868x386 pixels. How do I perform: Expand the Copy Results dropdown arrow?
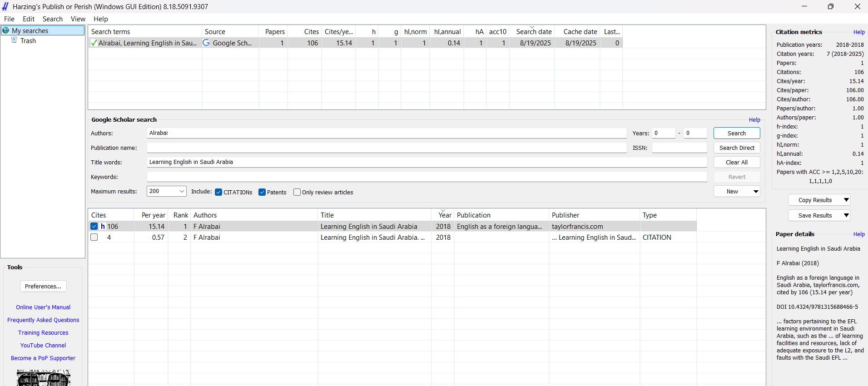[846, 200]
